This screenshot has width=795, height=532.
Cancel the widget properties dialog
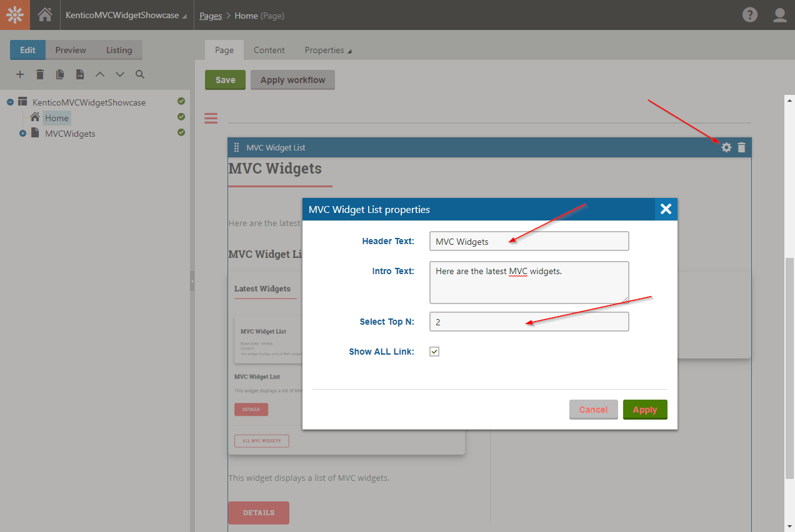(593, 410)
